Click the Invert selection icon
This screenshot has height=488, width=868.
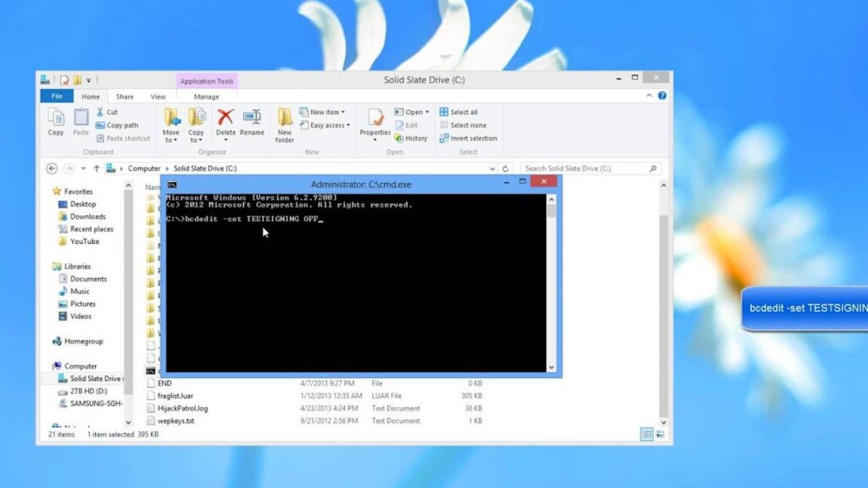470,139
